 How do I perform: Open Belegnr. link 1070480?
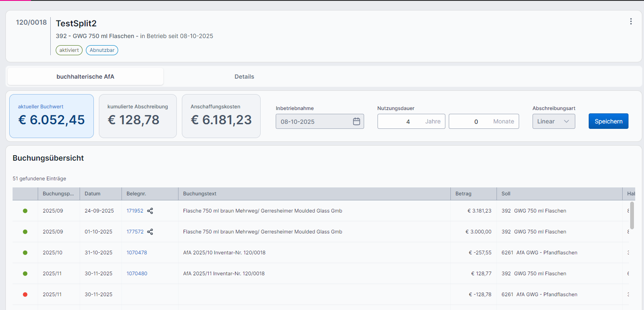coord(137,274)
